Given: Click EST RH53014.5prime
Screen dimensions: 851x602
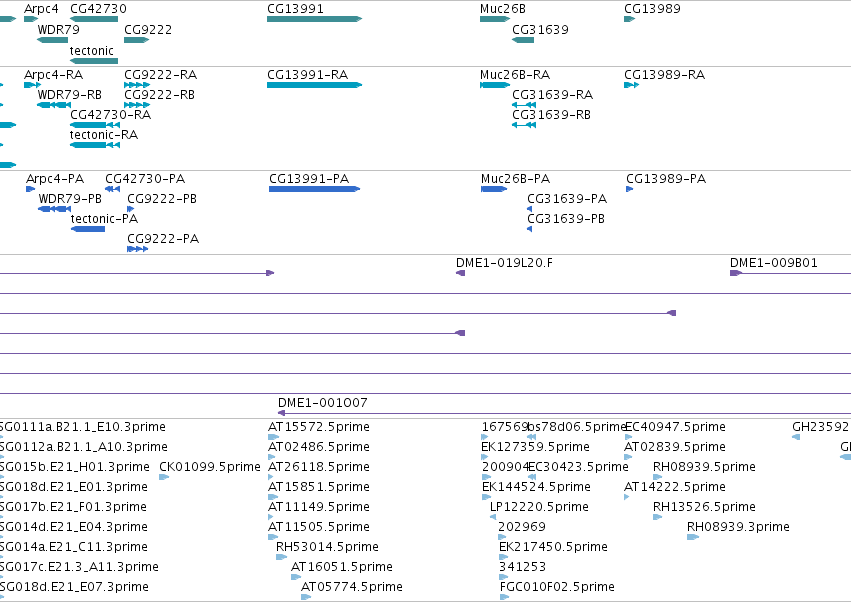Looking at the screenshot, I should coord(327,547).
